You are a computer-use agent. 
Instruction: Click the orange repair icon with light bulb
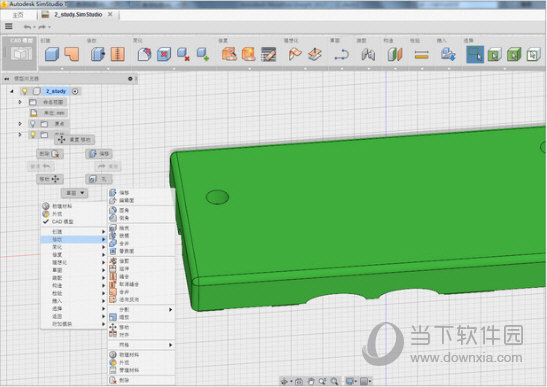tap(249, 54)
